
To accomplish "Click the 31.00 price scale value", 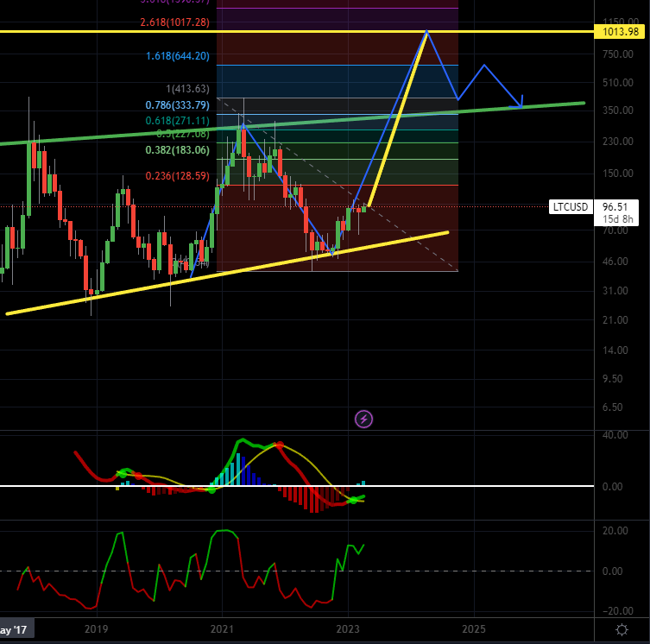I will (x=615, y=291).
